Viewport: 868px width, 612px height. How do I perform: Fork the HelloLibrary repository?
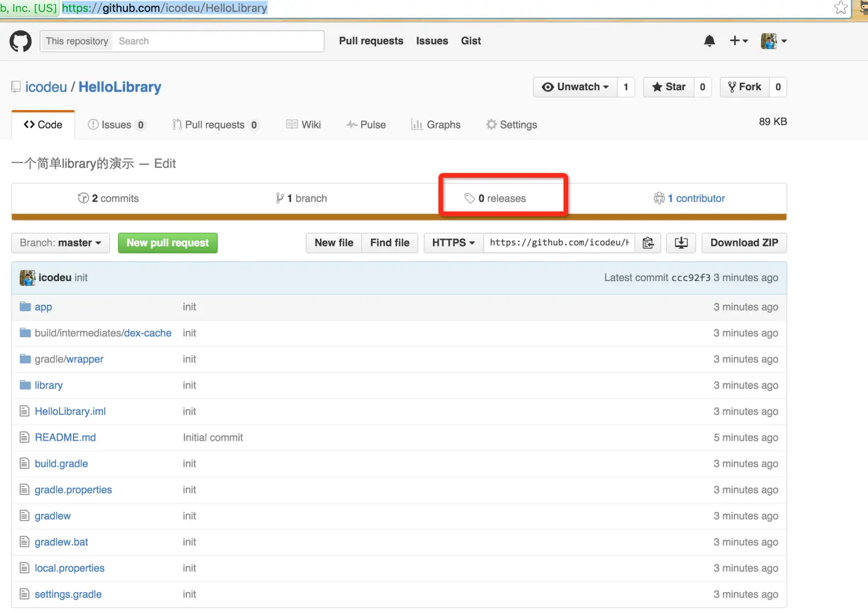(745, 87)
